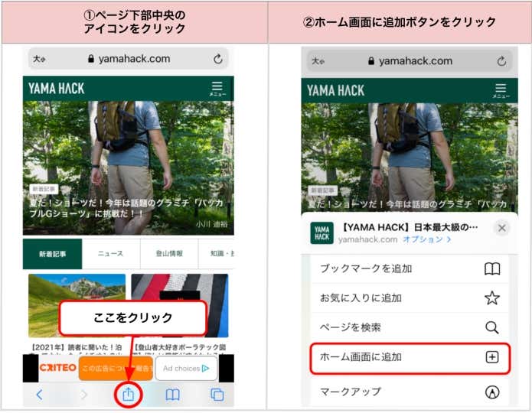Select the 新着記事 tab

52,254
